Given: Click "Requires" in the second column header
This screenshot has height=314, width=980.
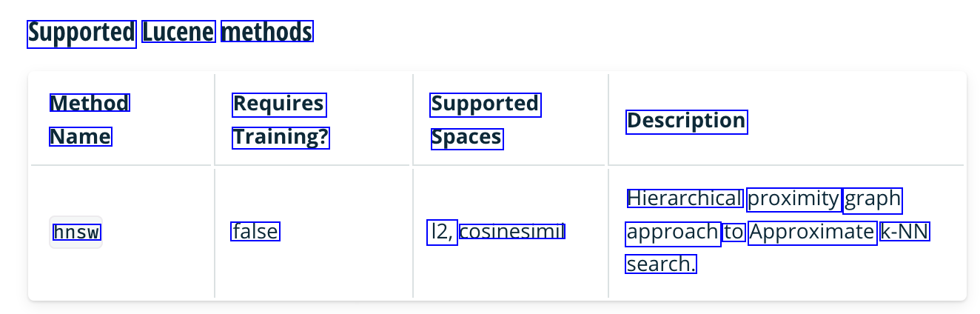Looking at the screenshot, I should coord(279,104).
